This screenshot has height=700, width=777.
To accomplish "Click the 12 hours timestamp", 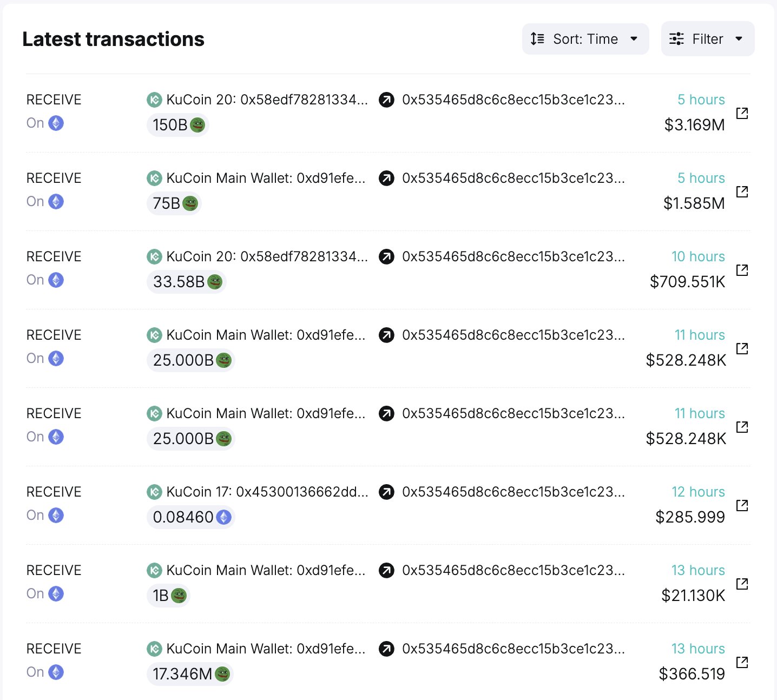I will click(x=698, y=492).
